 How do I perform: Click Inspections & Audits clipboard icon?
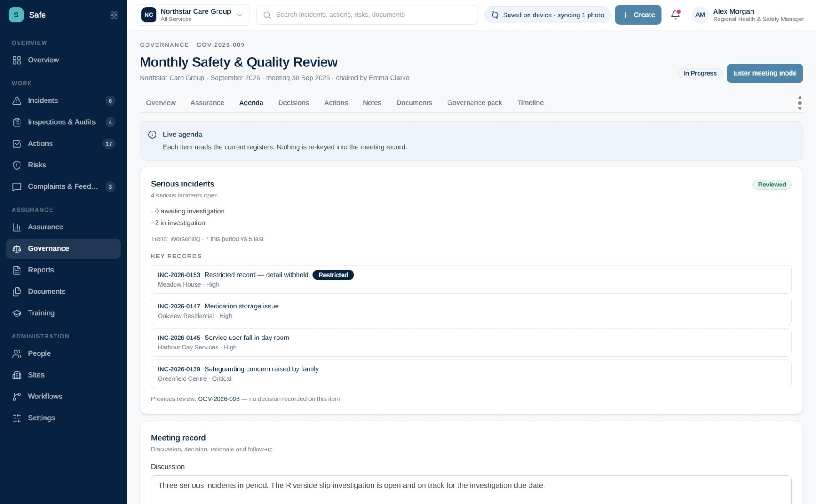[17, 122]
